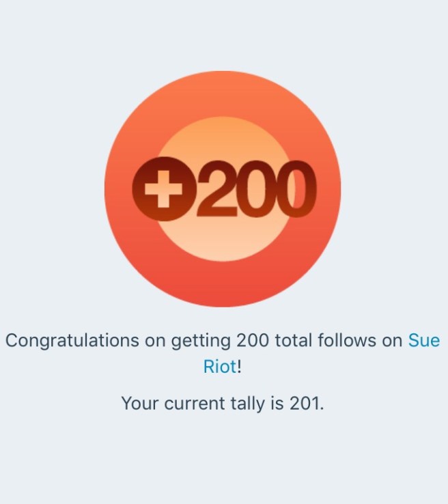The height and width of the screenshot is (504, 448).
Task: Open the "Sue" link text
Action: point(423,340)
